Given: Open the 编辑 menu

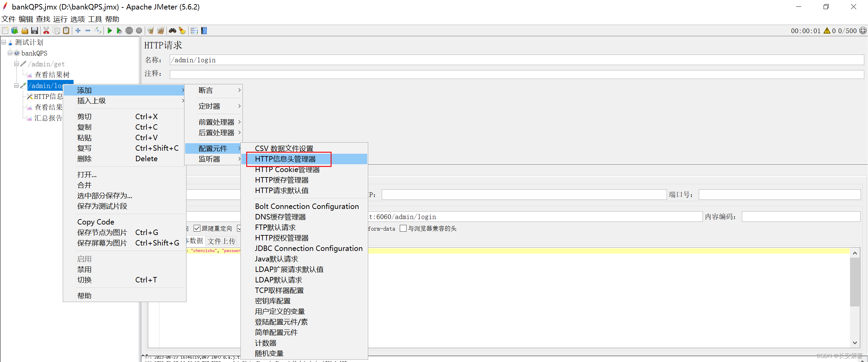Looking at the screenshot, I should (x=26, y=19).
